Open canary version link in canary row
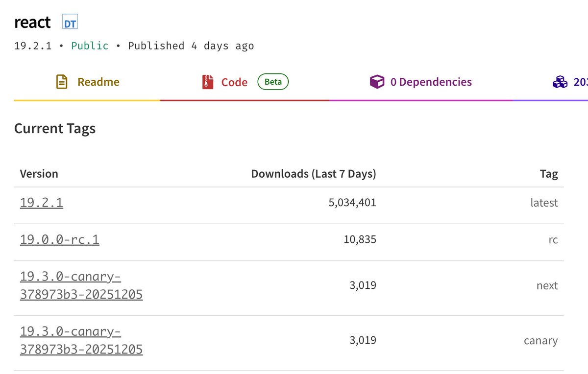The height and width of the screenshot is (374, 588). pyautogui.click(x=81, y=340)
